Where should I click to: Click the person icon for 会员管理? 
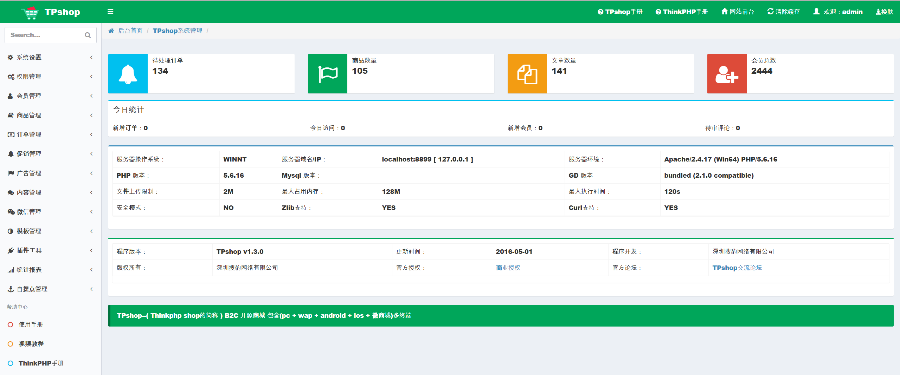click(10, 96)
